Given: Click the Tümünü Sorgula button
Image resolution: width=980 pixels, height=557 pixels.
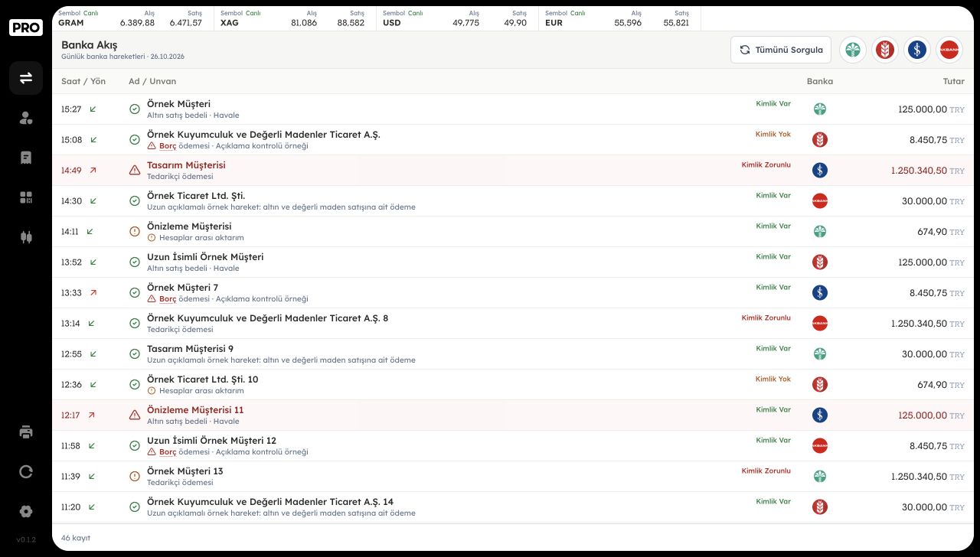Looking at the screenshot, I should (781, 50).
